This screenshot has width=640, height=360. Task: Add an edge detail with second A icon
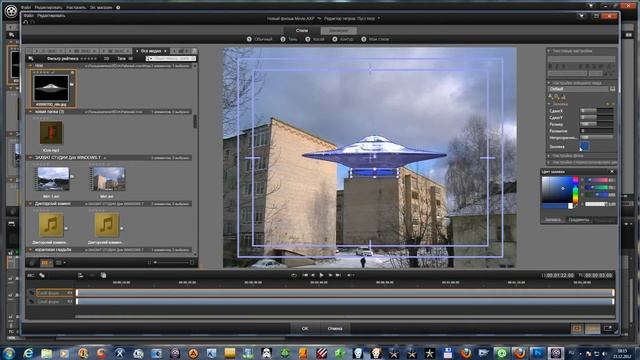coord(557,97)
